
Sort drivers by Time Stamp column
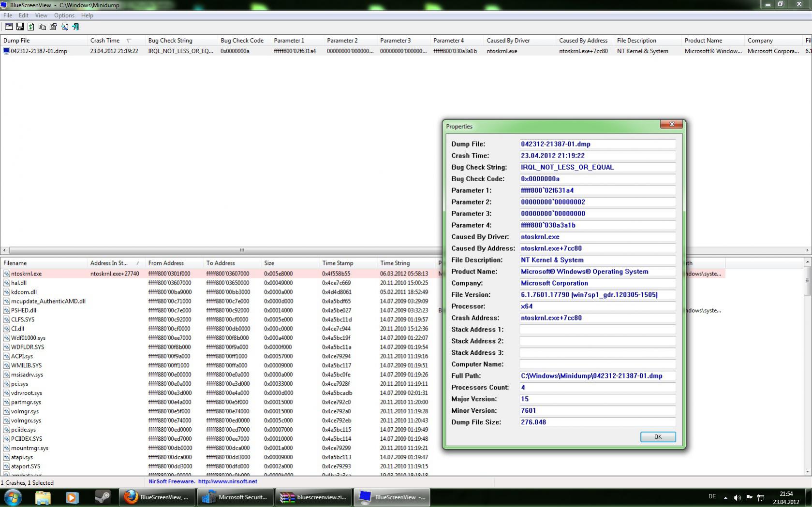pyautogui.click(x=348, y=263)
